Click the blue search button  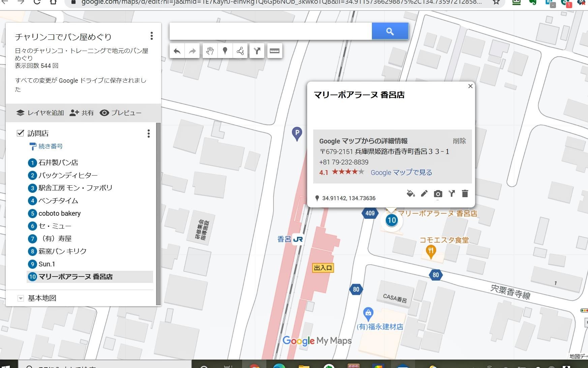[390, 31]
